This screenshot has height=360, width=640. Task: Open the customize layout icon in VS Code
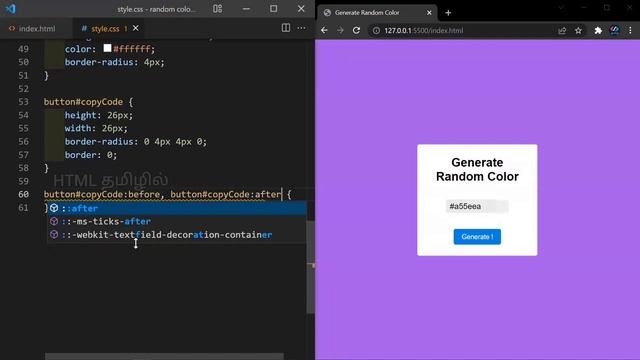tap(218, 9)
